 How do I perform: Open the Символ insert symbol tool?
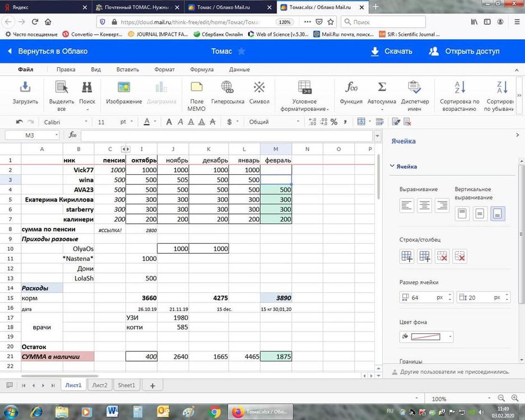(x=259, y=87)
